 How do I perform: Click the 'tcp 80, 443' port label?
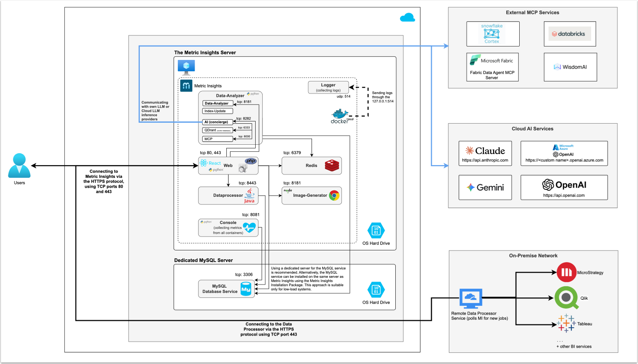(x=210, y=152)
